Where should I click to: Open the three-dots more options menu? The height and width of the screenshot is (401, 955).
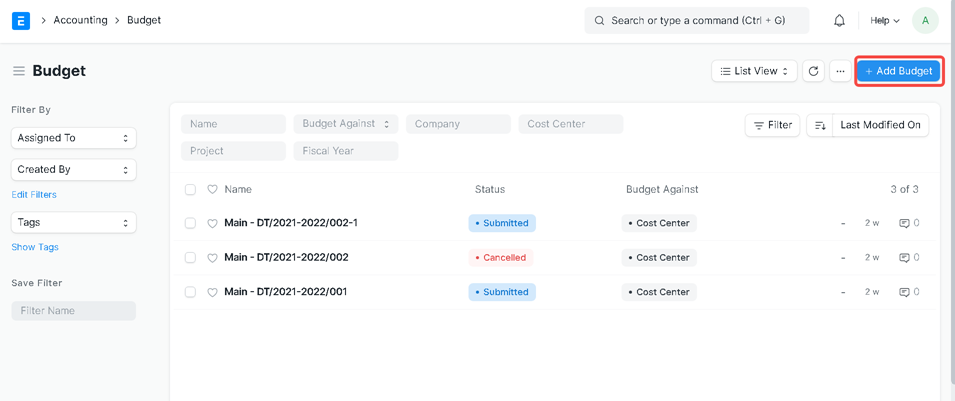pos(840,71)
